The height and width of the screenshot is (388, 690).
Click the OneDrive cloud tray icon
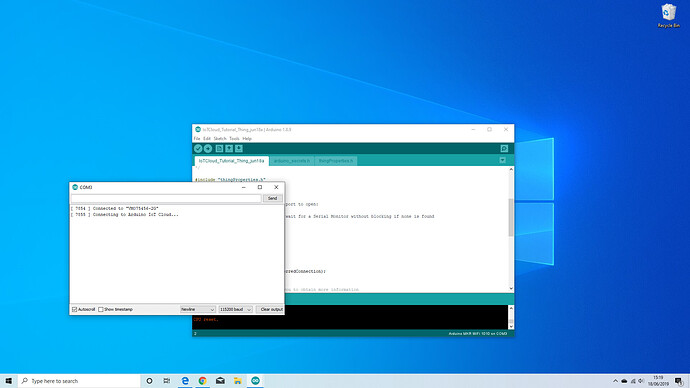624,381
